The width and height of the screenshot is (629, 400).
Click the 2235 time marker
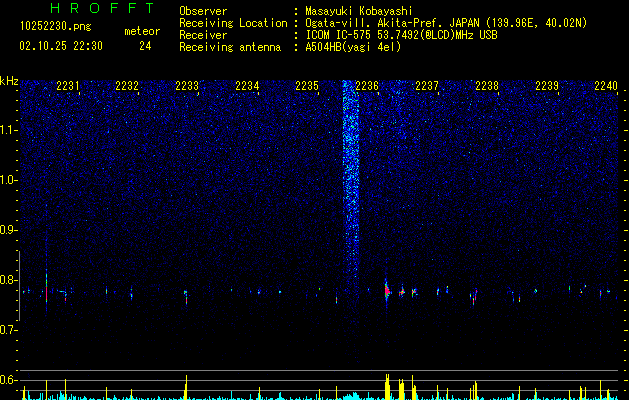pos(307,86)
